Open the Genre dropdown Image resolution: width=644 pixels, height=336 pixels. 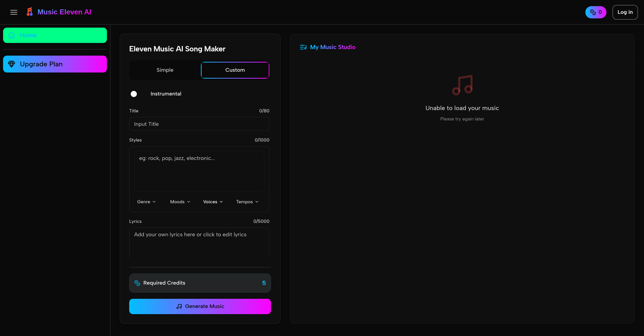(x=146, y=202)
